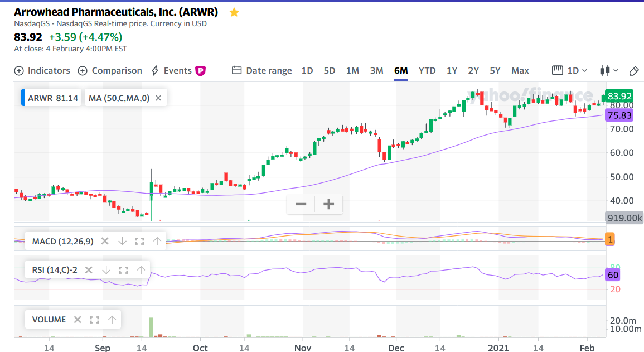Click the purple premium badge icon
This screenshot has height=352, width=644.
coord(200,71)
